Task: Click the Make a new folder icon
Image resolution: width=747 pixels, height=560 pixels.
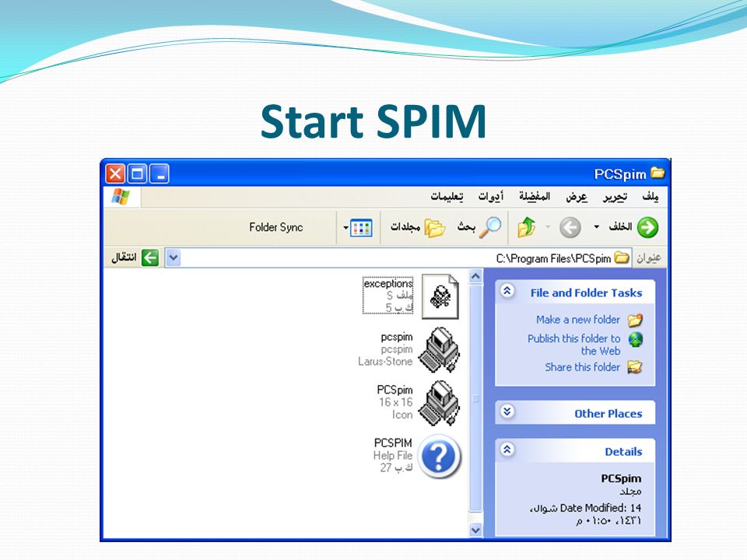Action: coord(635,320)
